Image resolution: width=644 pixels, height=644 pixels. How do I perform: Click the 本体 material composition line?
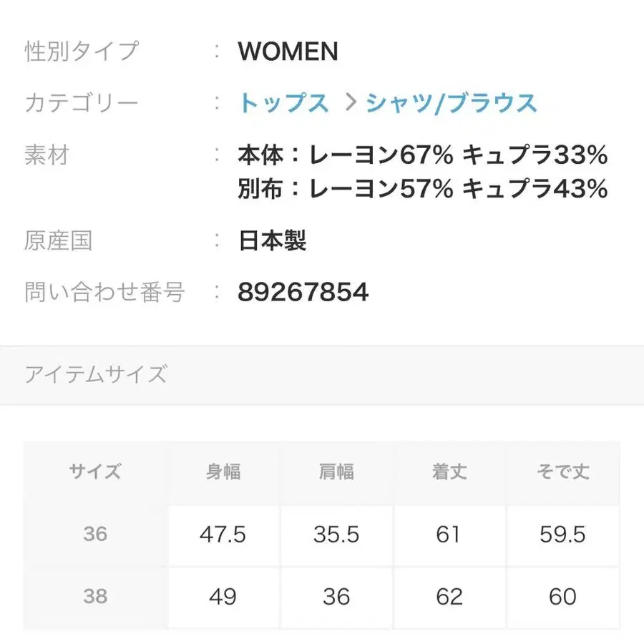click(422, 155)
